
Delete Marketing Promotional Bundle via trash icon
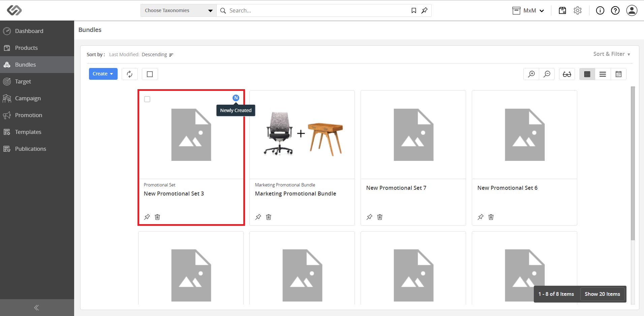[269, 217]
